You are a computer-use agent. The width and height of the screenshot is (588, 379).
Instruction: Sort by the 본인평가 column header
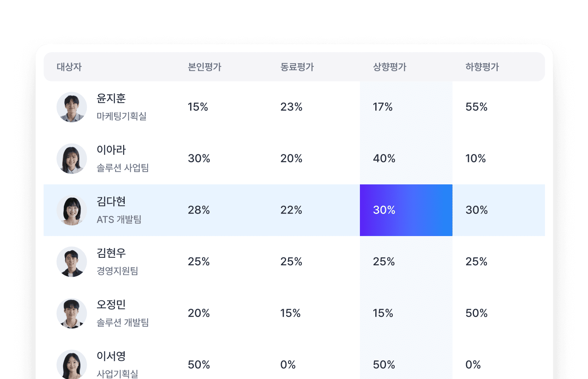point(204,67)
